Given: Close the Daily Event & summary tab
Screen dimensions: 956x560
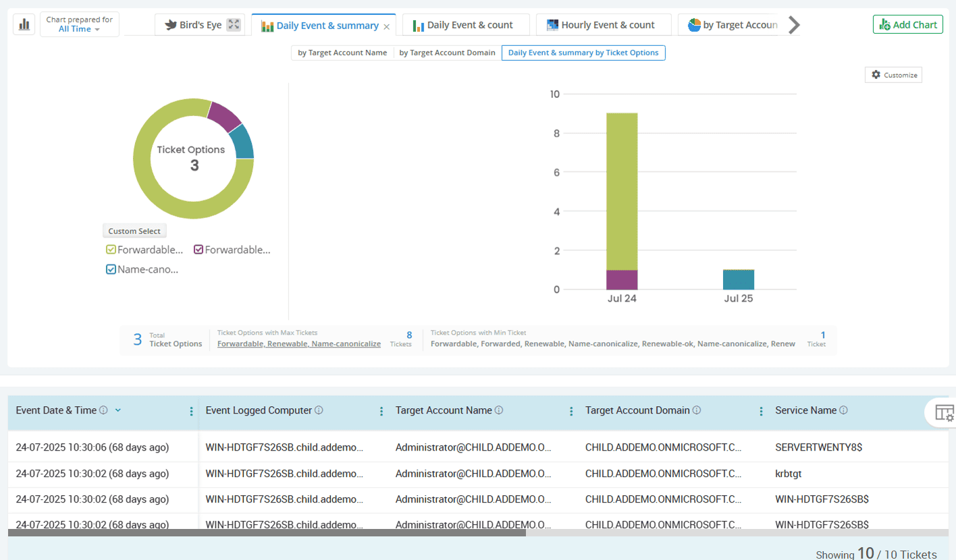Looking at the screenshot, I should pos(387,26).
